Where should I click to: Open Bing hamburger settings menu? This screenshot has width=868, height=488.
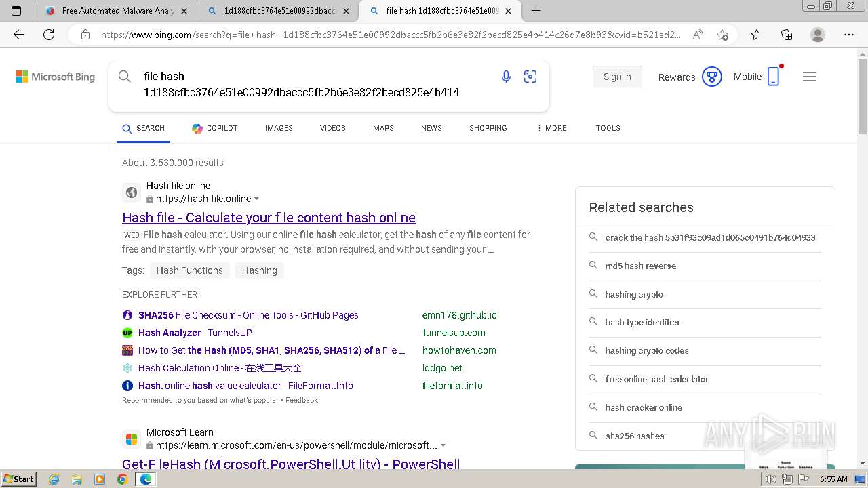point(809,77)
